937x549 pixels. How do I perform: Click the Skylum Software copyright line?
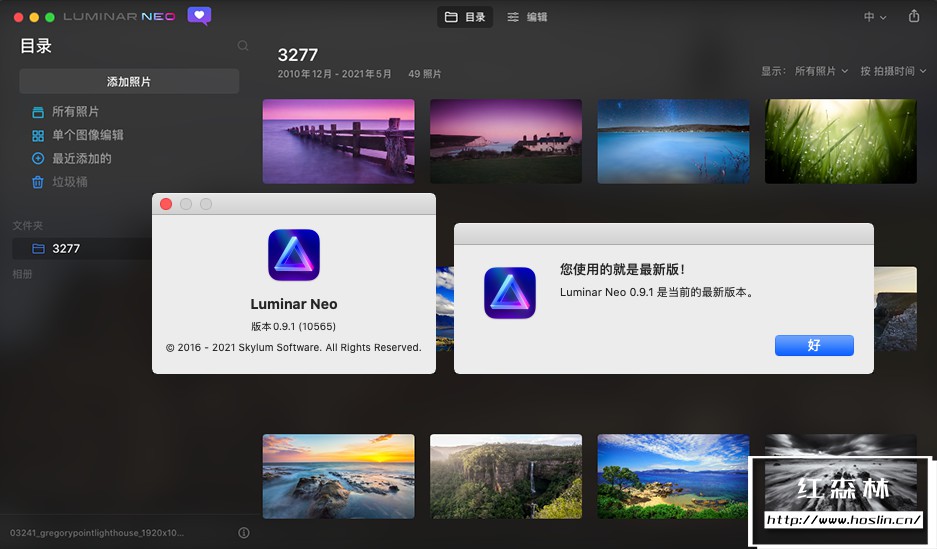(x=293, y=348)
